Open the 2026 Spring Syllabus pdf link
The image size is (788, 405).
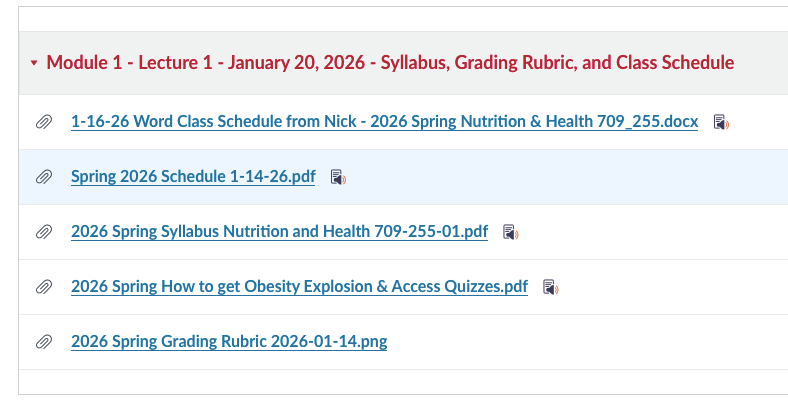point(279,232)
